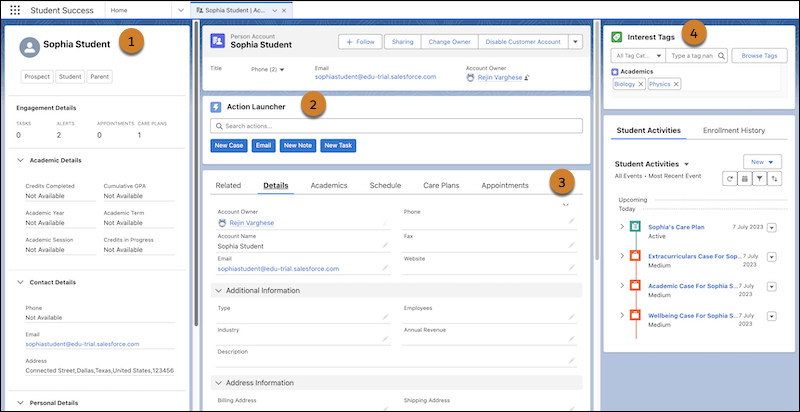Remove the Physics interest tag

(676, 84)
